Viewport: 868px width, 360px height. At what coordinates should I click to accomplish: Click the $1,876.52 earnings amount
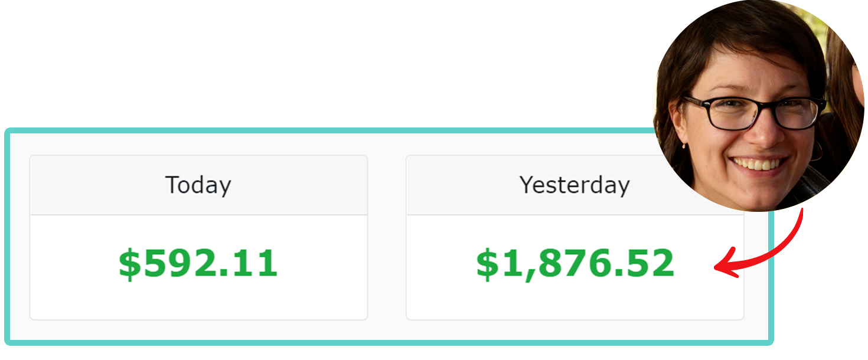point(575,264)
